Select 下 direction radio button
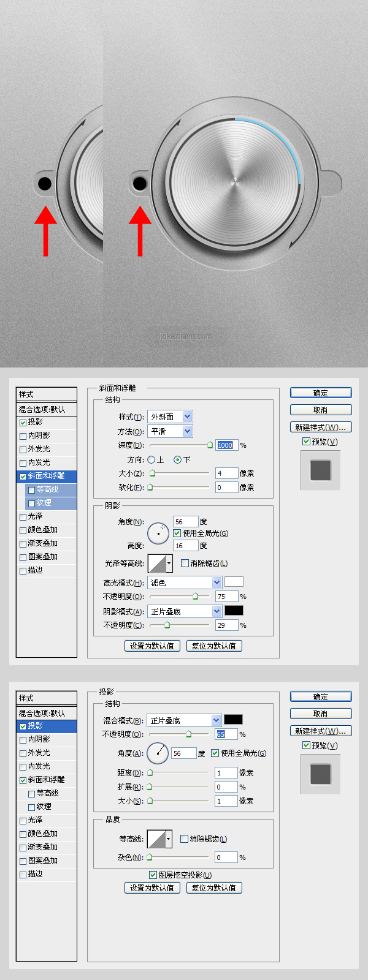 [177, 459]
